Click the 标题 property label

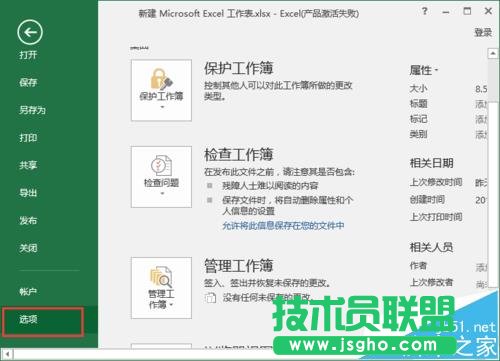coord(418,104)
